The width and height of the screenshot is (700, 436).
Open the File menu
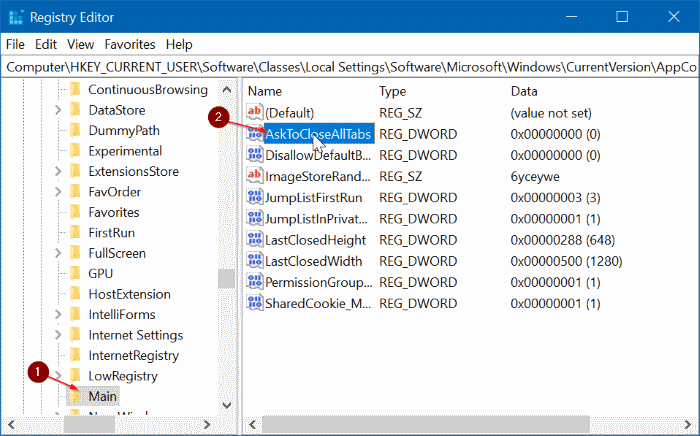15,44
